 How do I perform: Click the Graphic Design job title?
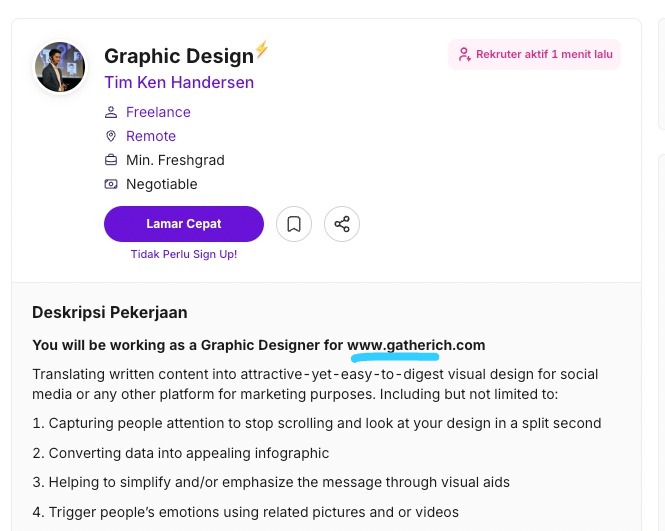tap(179, 56)
